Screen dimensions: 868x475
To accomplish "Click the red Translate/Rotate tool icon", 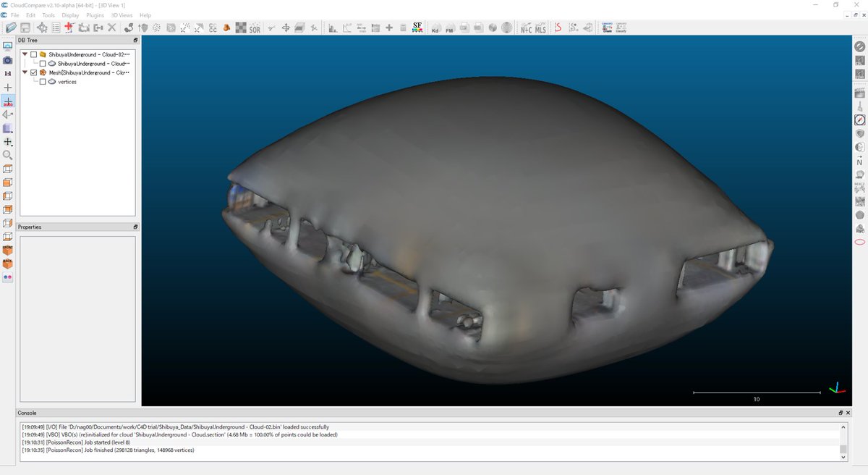I will [69, 28].
